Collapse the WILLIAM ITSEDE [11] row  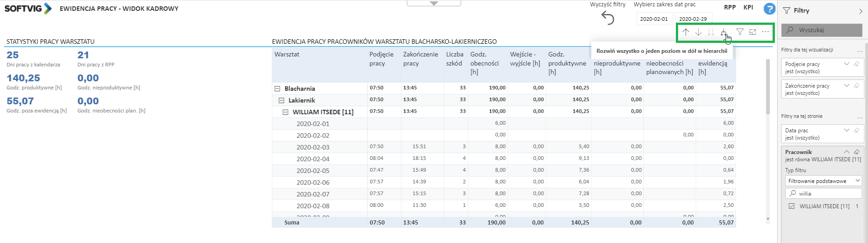click(285, 112)
